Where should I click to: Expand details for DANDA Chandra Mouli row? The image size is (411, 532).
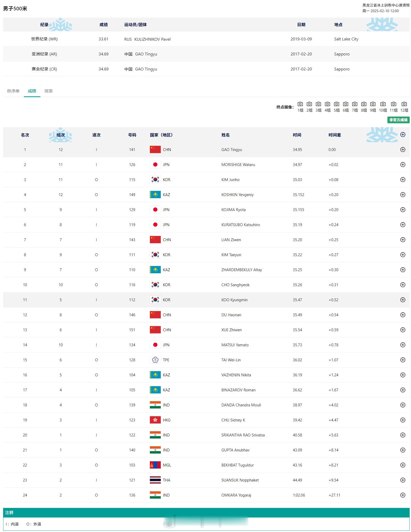point(403,405)
